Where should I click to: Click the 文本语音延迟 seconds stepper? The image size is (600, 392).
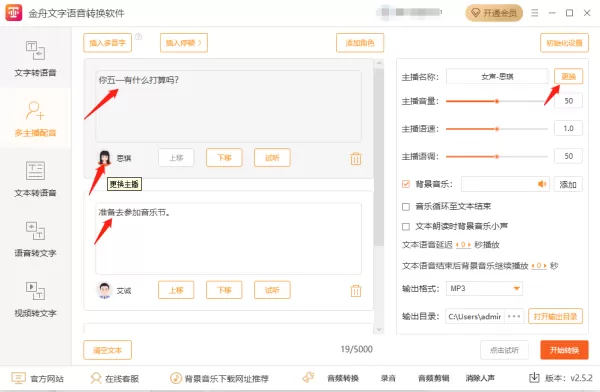click(463, 245)
